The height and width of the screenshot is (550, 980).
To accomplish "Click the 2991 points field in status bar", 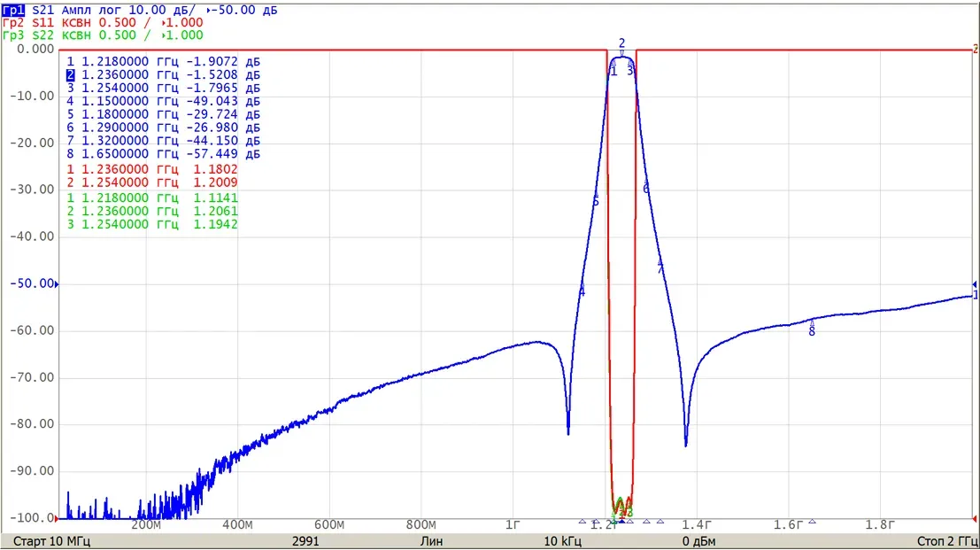I will click(305, 541).
